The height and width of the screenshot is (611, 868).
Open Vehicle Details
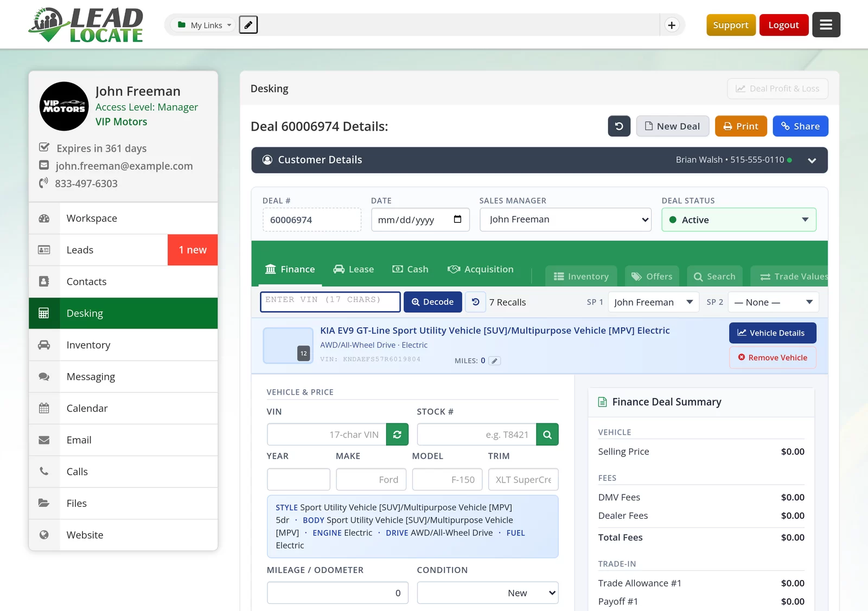click(773, 333)
